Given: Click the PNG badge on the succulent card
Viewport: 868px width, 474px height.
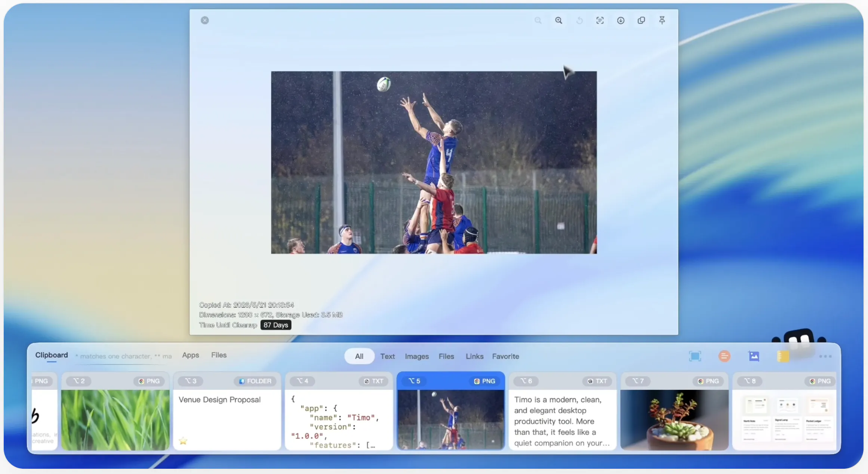Looking at the screenshot, I should [x=708, y=381].
